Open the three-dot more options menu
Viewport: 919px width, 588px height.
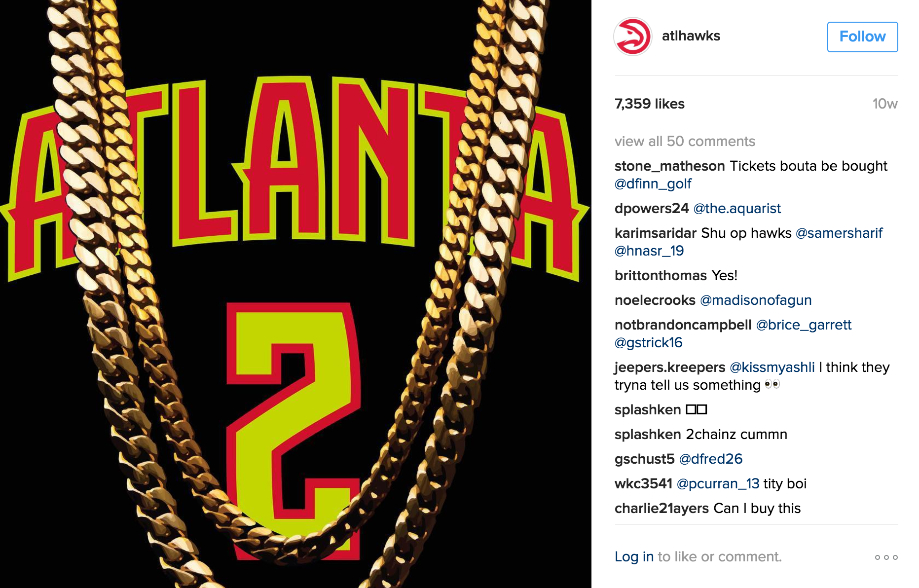click(x=886, y=557)
